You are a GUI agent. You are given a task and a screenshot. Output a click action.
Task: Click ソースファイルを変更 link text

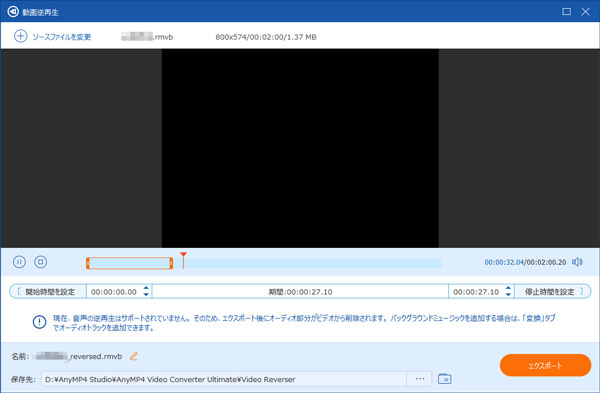(62, 37)
